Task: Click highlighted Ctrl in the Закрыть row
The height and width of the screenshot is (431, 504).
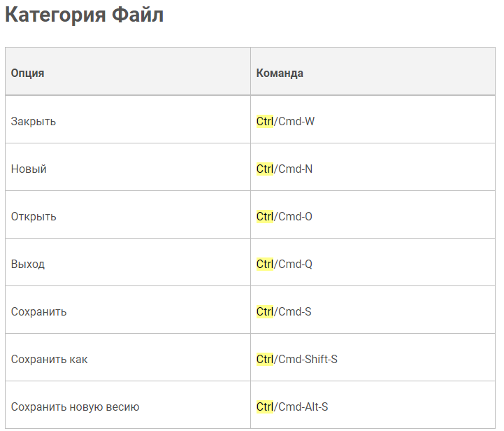Action: tap(265, 121)
